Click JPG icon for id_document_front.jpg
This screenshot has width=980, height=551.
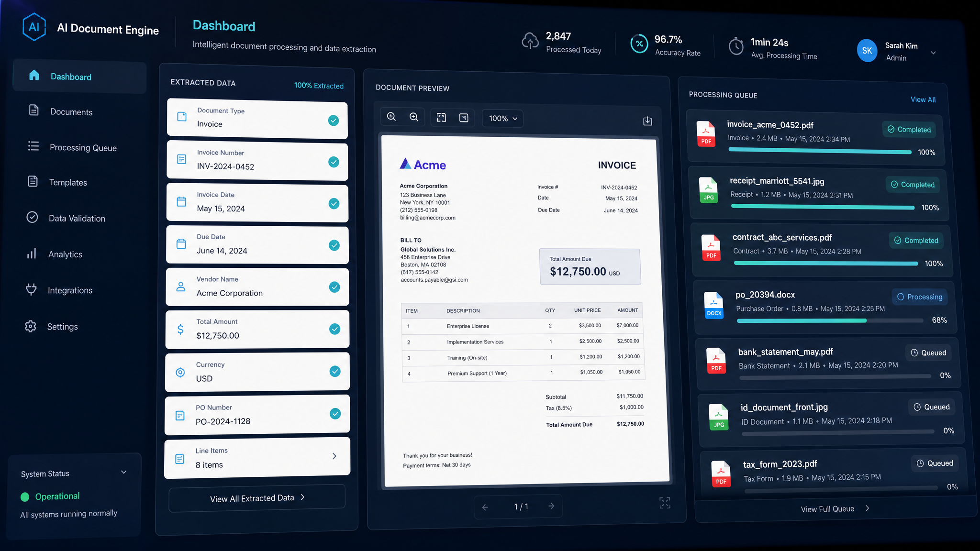(719, 417)
